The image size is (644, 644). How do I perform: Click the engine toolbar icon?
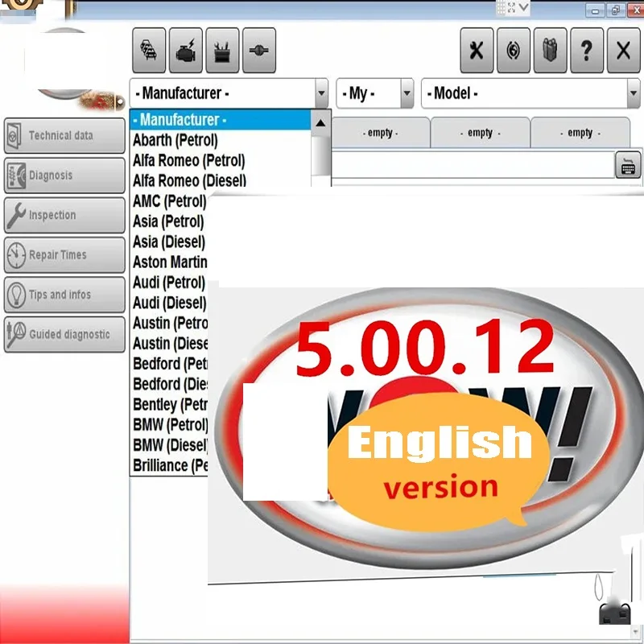pyautogui.click(x=186, y=51)
